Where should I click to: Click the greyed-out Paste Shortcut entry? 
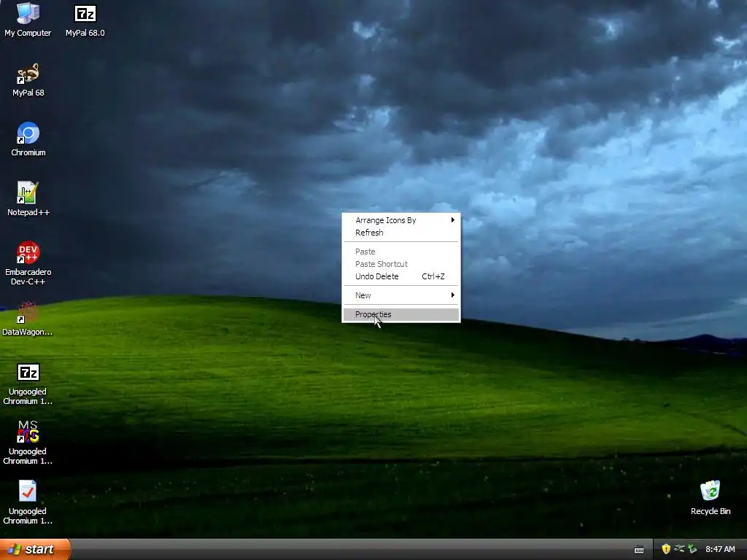tap(401, 264)
